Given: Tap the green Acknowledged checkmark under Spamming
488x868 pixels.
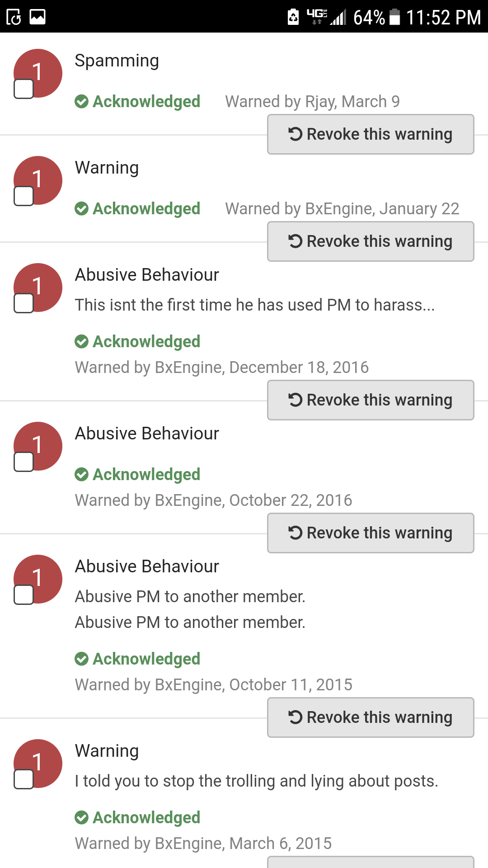Looking at the screenshot, I should 82,102.
